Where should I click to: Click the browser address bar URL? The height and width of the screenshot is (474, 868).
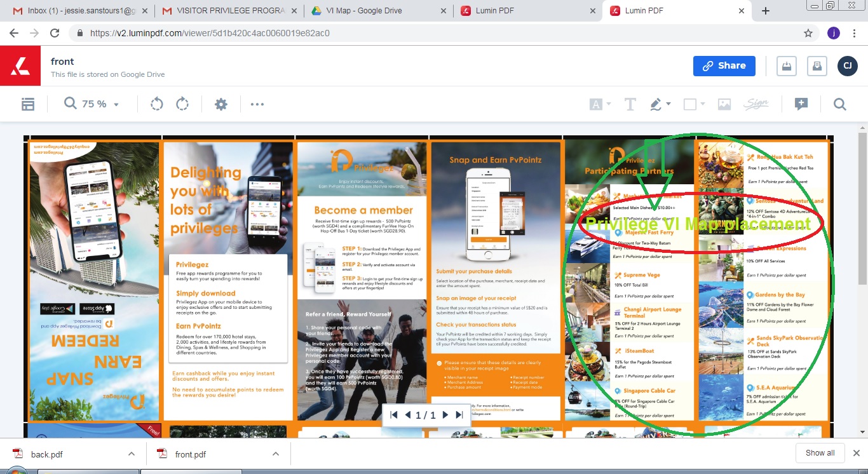pyautogui.click(x=210, y=33)
